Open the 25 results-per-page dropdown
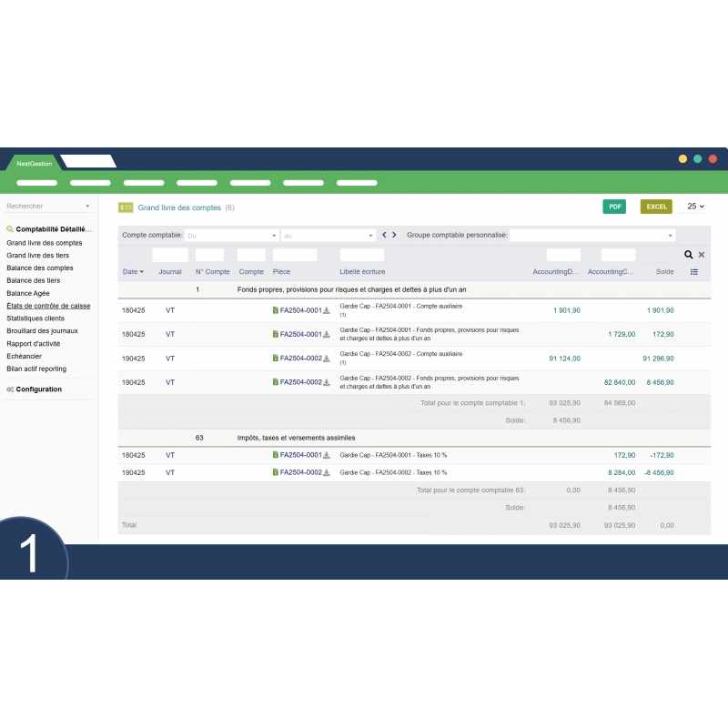728x728 pixels. coord(694,207)
